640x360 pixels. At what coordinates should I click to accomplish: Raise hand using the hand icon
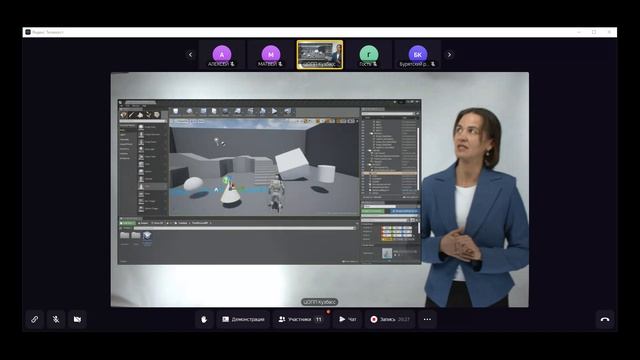pyautogui.click(x=204, y=319)
